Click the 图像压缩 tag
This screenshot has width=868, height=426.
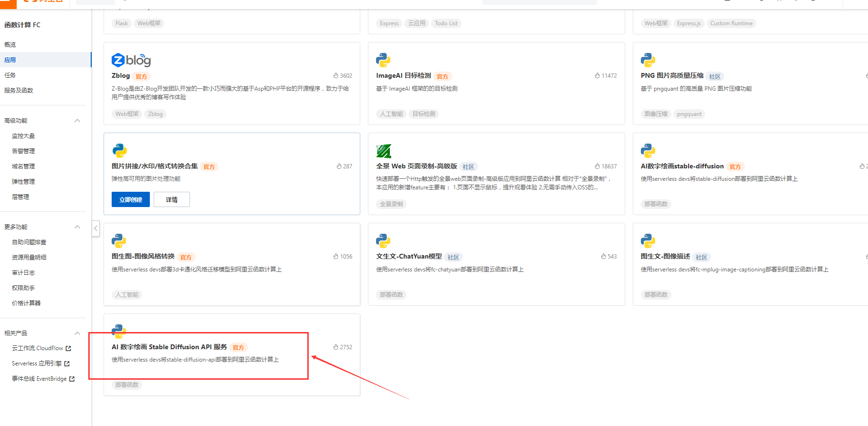[656, 114]
